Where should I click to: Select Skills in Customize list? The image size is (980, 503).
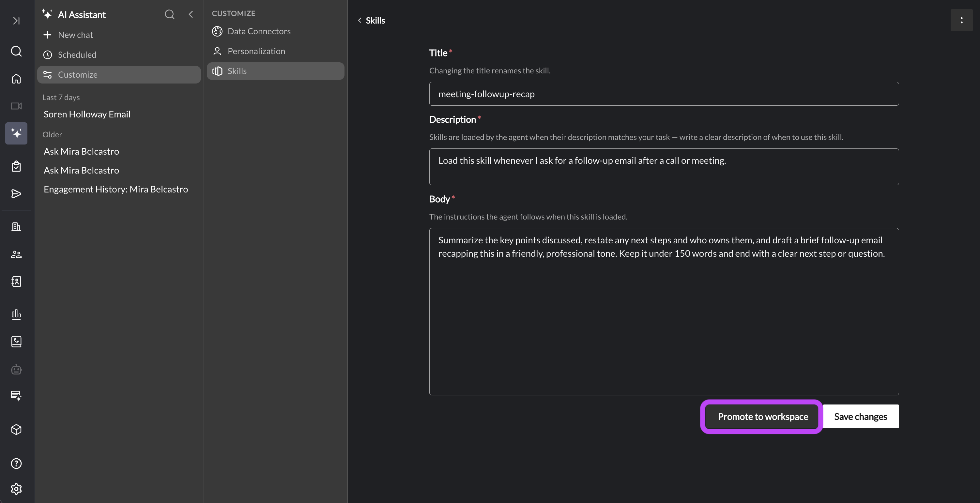pyautogui.click(x=275, y=71)
